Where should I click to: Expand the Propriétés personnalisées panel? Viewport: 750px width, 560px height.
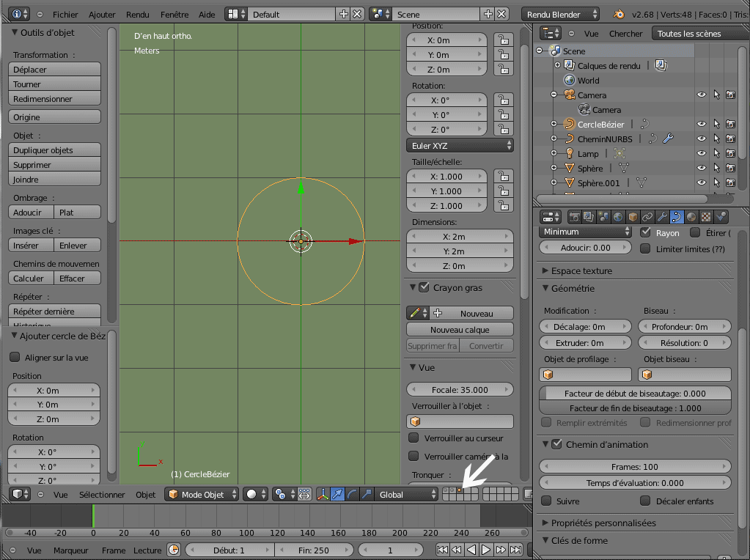545,523
